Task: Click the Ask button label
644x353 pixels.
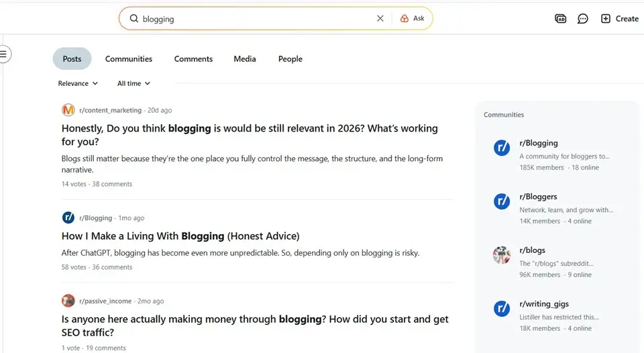Action: 419,19
